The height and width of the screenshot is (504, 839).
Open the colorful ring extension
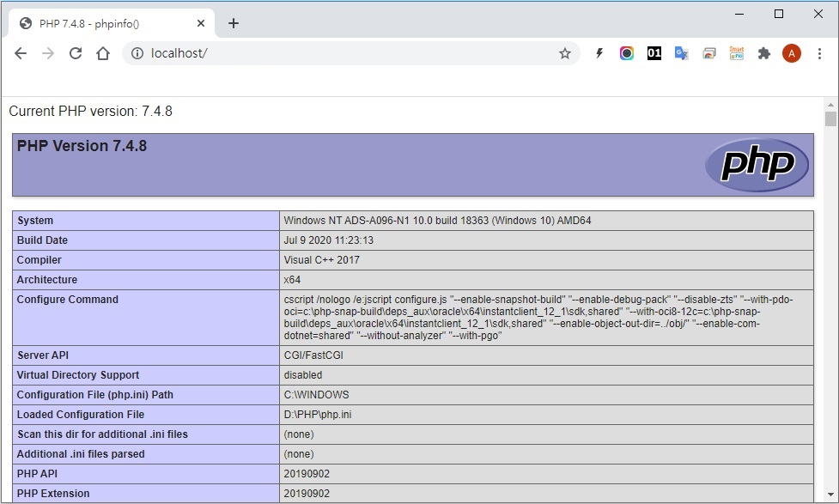pyautogui.click(x=627, y=53)
